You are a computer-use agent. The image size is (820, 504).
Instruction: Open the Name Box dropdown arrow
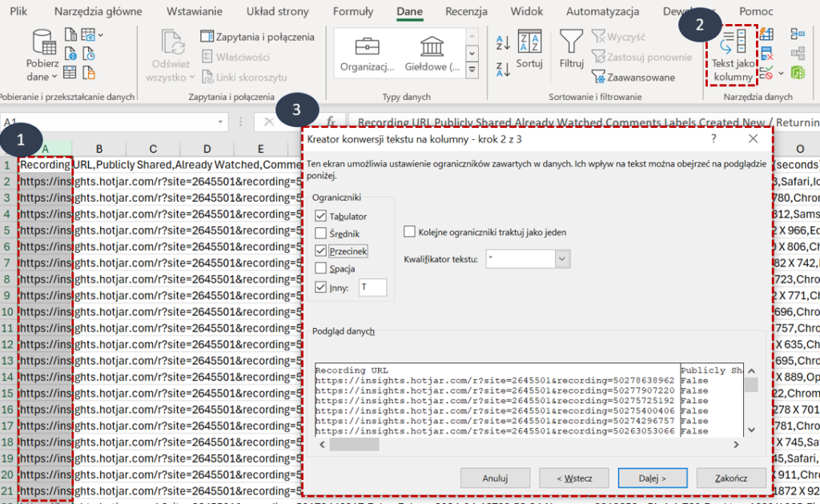(x=220, y=122)
